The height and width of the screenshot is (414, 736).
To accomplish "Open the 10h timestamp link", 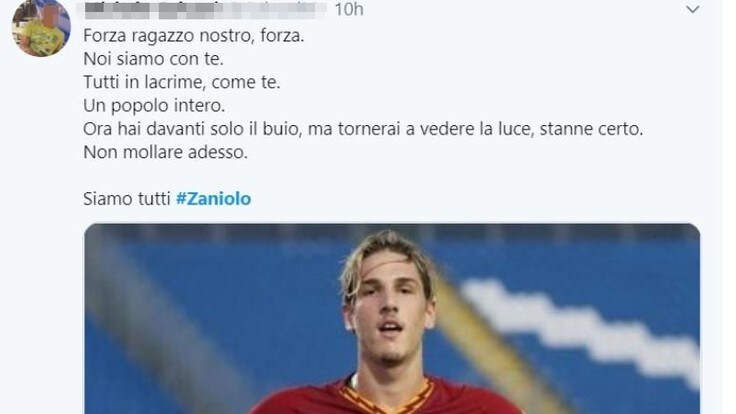I will (349, 9).
